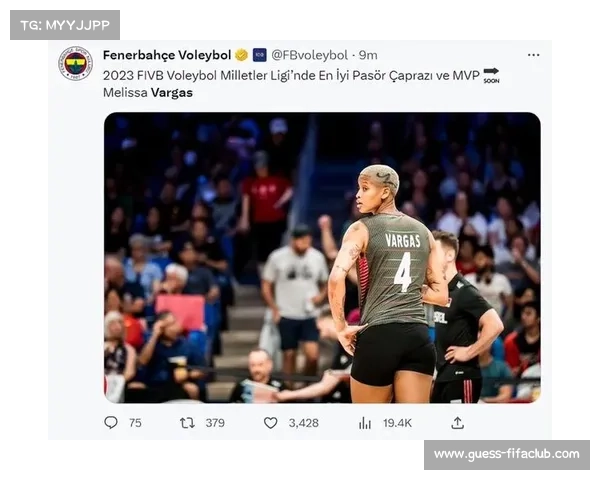600x480 pixels.
Task: Click the www.guess-fifaclub.com watermark
Action: click(507, 454)
